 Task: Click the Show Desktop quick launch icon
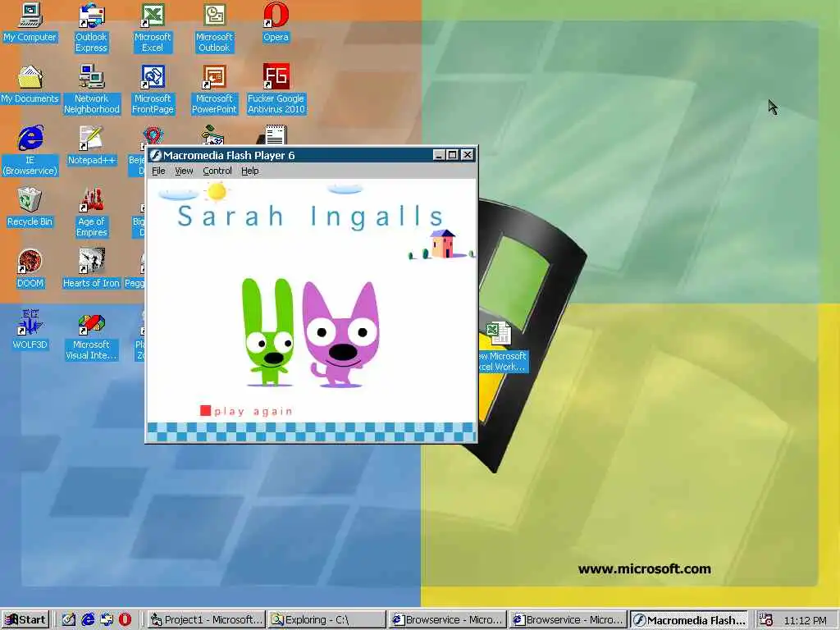point(69,620)
